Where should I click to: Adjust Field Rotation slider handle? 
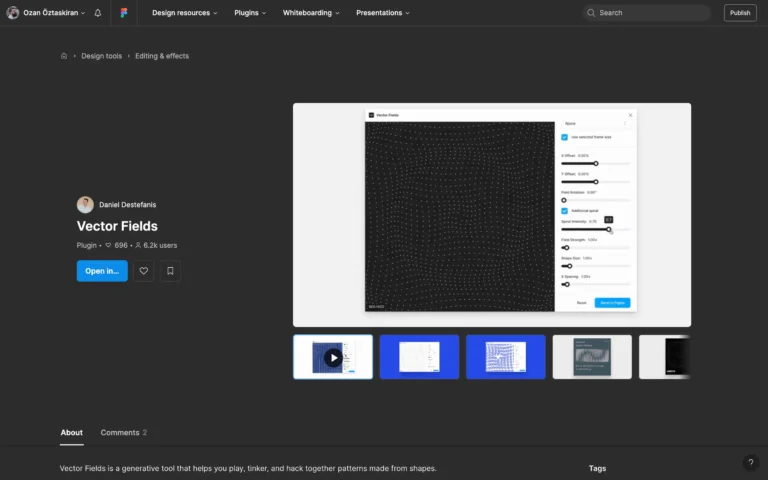pyautogui.click(x=564, y=200)
